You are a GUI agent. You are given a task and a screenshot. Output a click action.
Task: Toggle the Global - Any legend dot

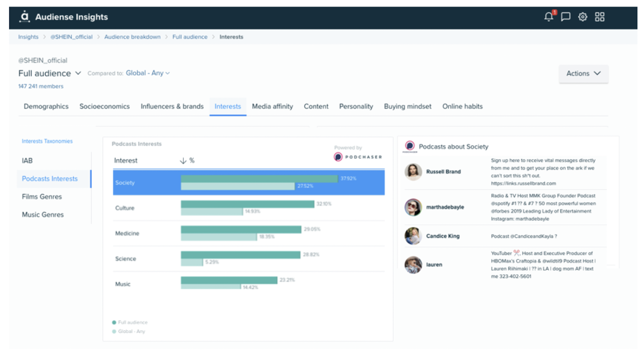coord(114,332)
